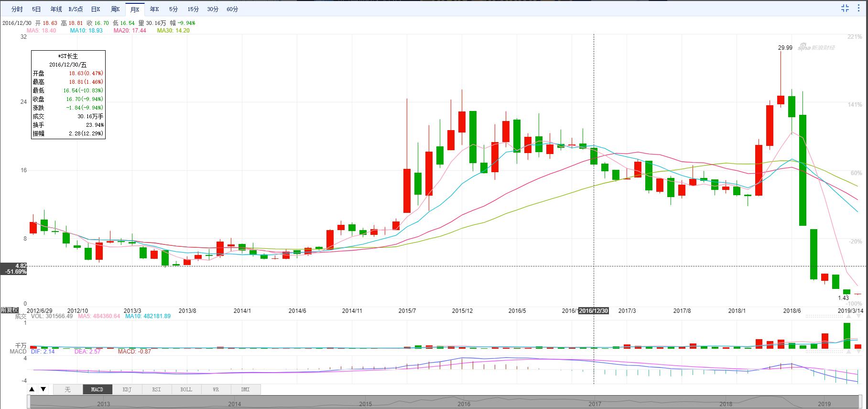Switch to the 分时 intraday chart
This screenshot has height=409, width=868.
(17, 9)
